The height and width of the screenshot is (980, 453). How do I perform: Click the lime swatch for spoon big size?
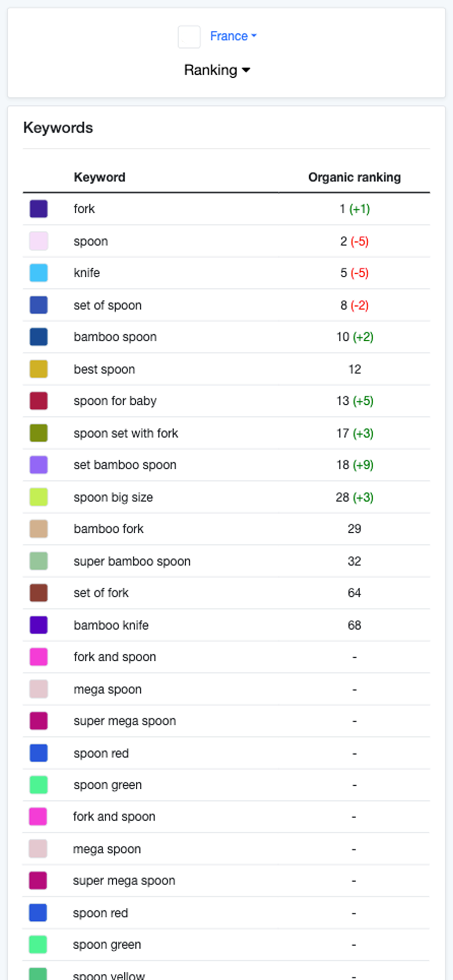click(x=38, y=497)
